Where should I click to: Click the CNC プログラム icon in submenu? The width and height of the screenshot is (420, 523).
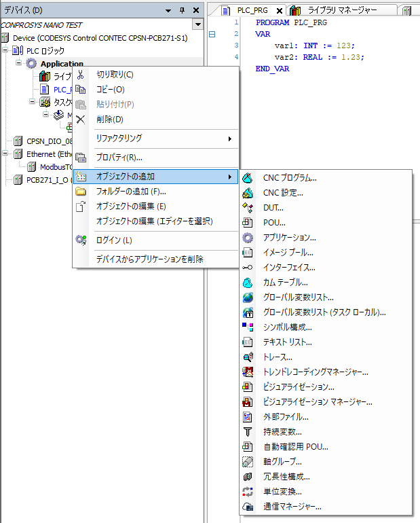[x=248, y=178]
